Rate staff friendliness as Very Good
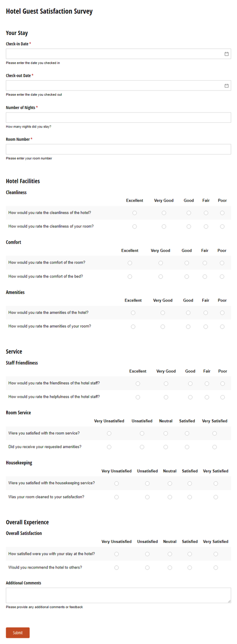Viewport: 237px width, 644px height. [166, 384]
